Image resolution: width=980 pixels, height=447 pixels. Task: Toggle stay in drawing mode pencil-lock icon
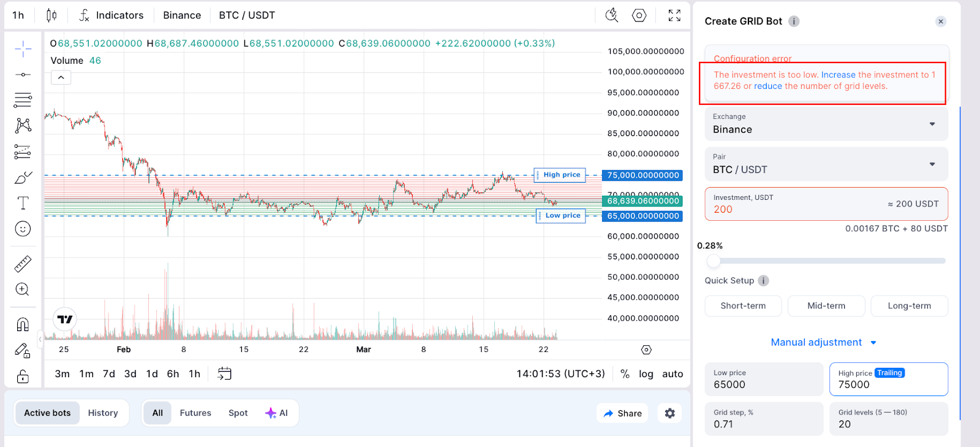[23, 350]
